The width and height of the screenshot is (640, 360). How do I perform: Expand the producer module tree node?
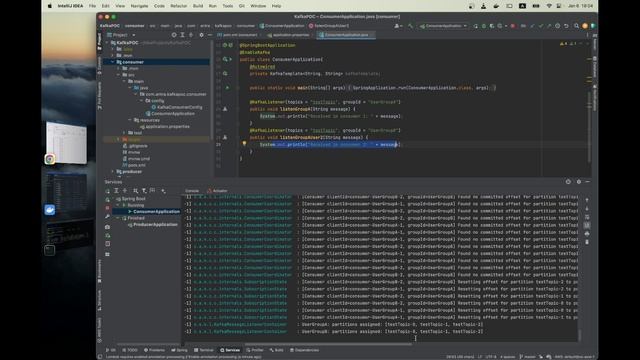pos(112,171)
